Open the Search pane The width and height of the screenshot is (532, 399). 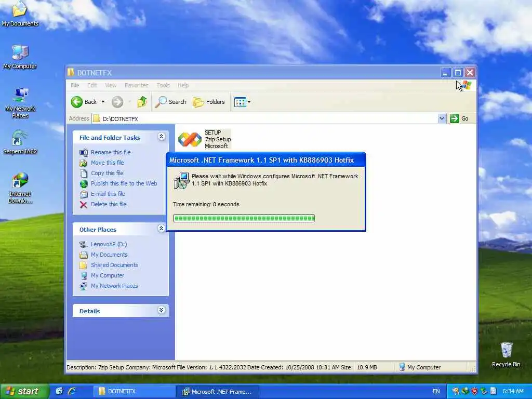pyautogui.click(x=170, y=102)
